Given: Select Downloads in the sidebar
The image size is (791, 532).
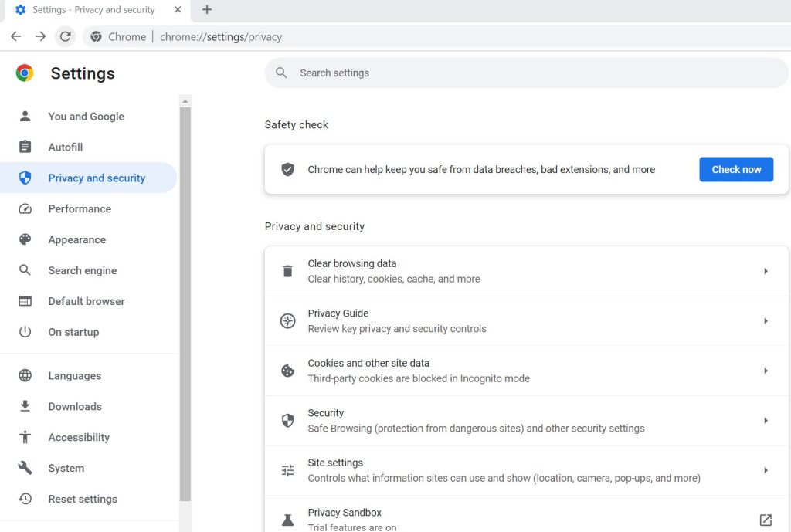Looking at the screenshot, I should [75, 406].
